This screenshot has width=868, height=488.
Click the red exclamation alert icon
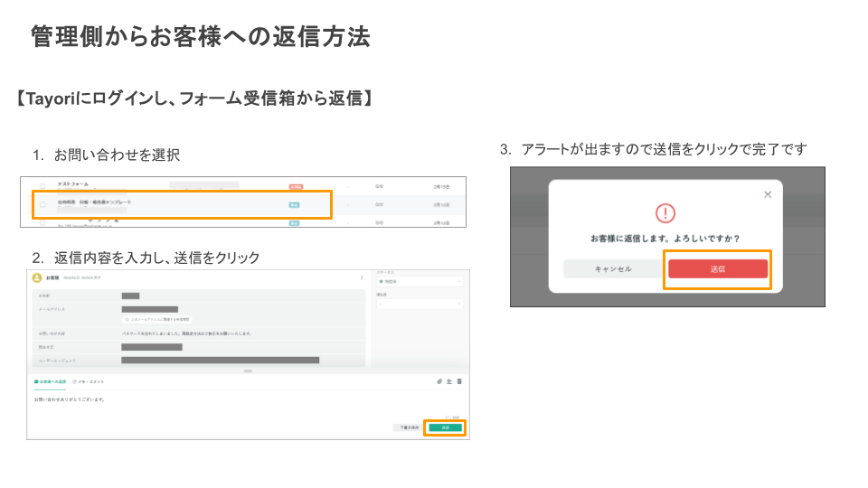click(665, 213)
